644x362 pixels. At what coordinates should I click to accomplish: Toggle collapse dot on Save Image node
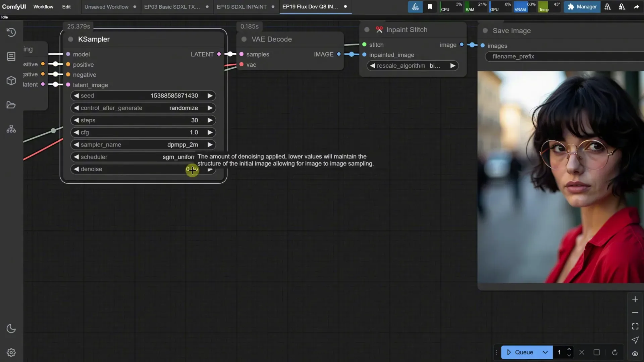(485, 31)
